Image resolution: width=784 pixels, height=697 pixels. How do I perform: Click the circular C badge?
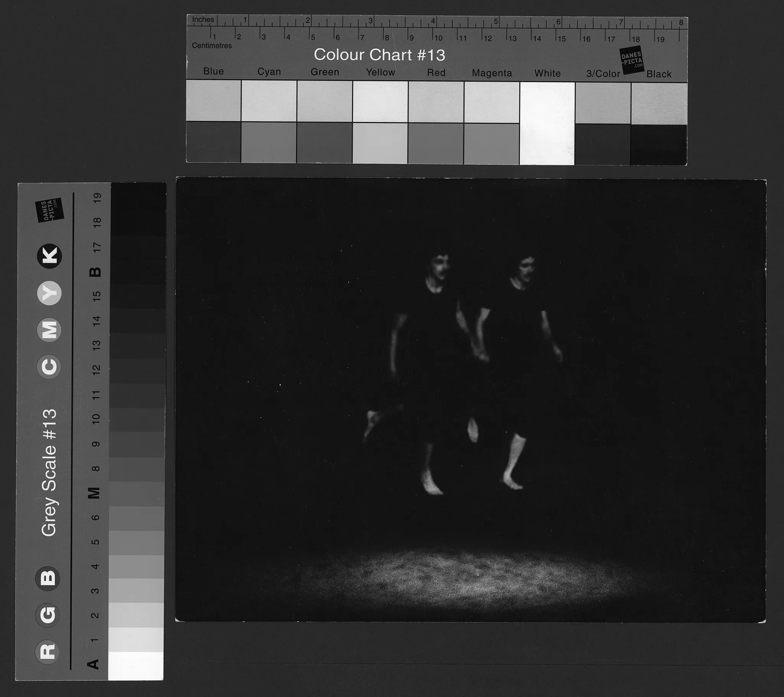coord(49,366)
